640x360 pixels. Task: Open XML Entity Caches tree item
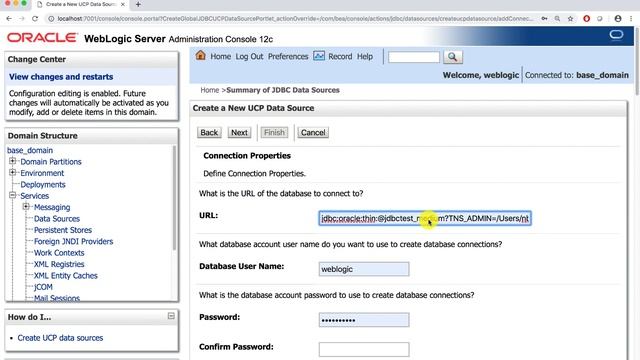point(66,276)
